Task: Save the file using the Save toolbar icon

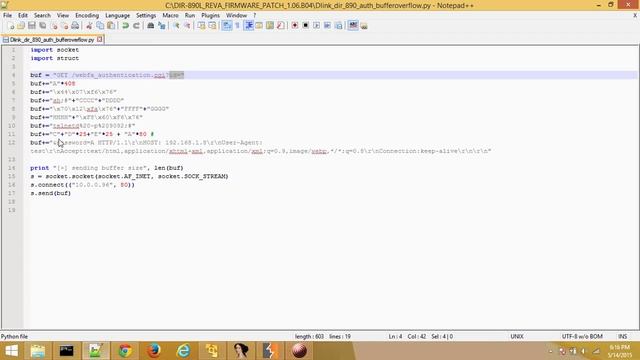Action: point(32,26)
